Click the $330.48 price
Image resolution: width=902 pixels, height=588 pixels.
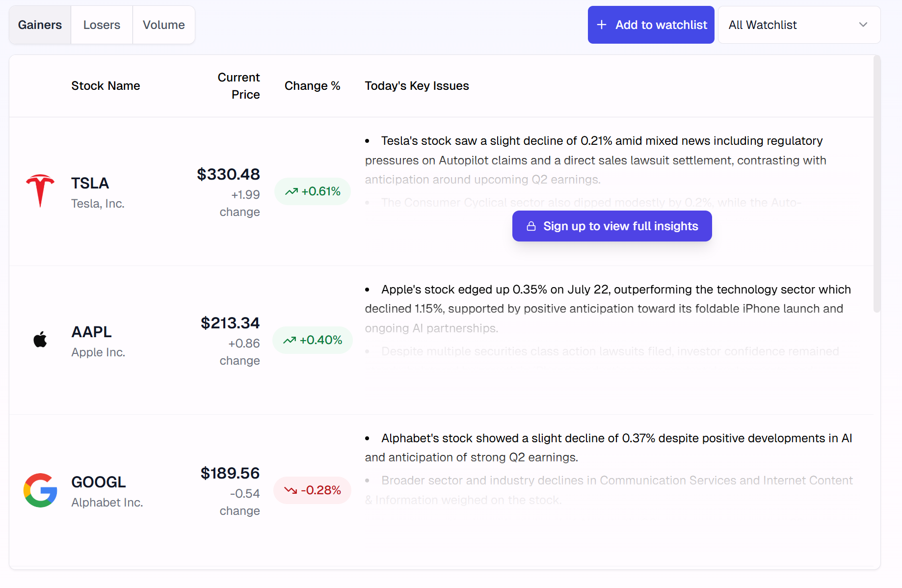point(228,174)
